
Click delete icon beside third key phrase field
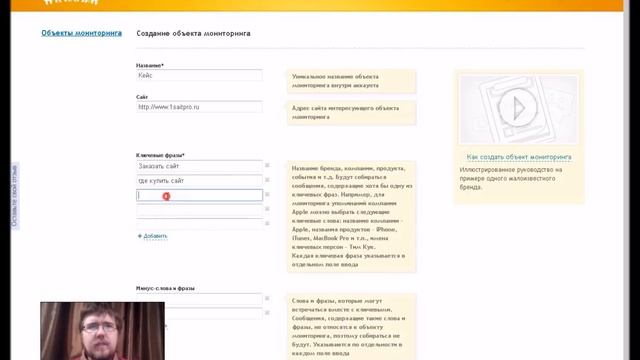tap(267, 194)
